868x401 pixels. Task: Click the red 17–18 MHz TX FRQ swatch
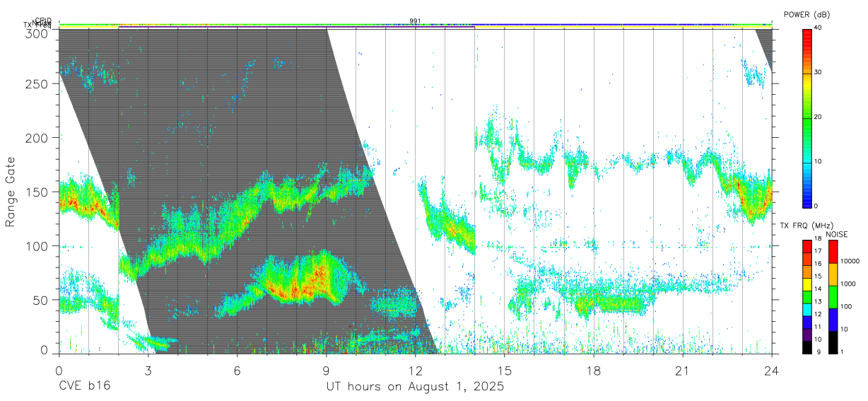pos(807,245)
